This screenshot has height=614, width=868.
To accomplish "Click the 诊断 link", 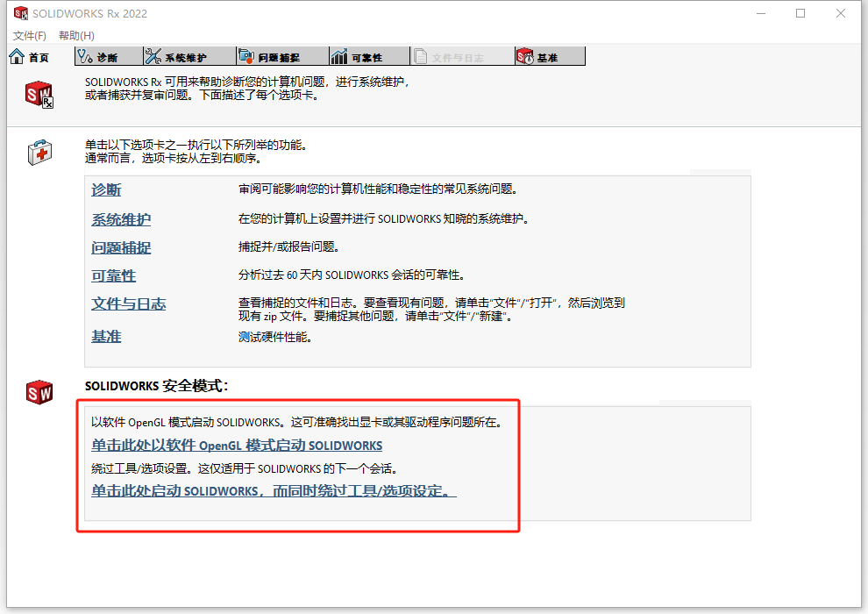I will point(105,189).
